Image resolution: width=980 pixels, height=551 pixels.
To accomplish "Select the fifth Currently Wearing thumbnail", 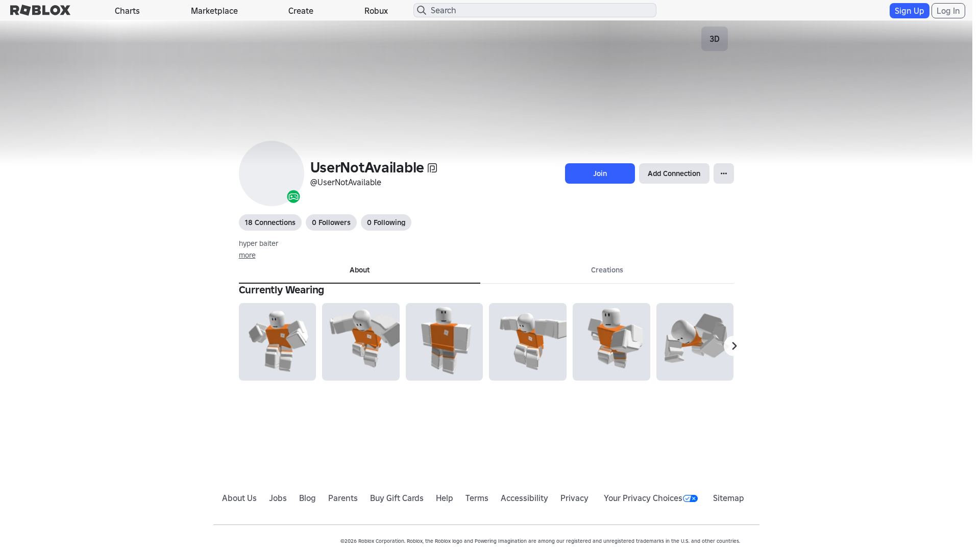I will pos(611,342).
